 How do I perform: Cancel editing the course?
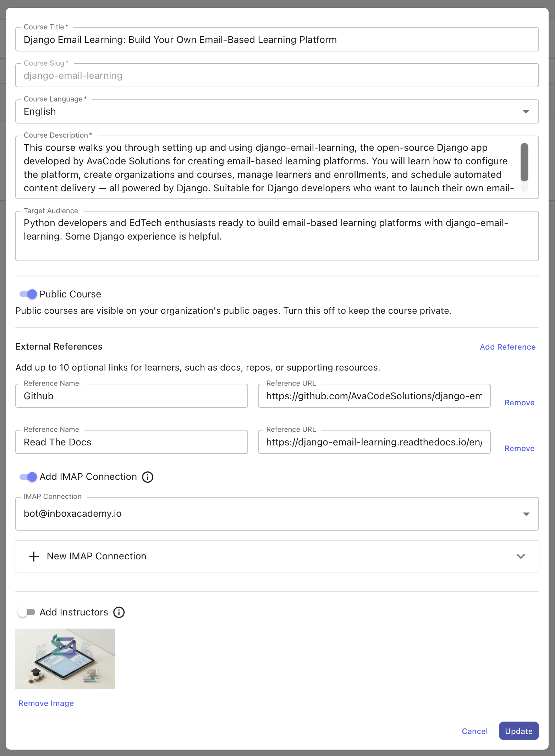(474, 731)
